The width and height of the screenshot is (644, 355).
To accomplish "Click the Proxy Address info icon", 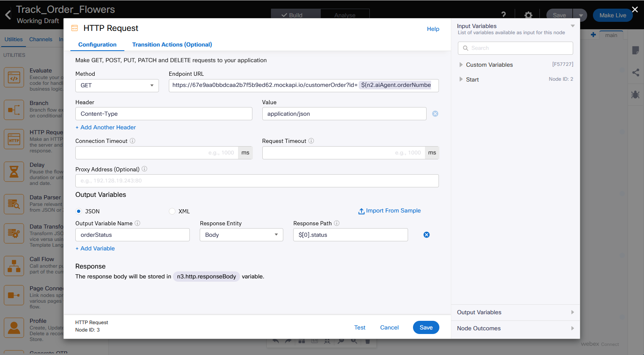I will coord(145,169).
